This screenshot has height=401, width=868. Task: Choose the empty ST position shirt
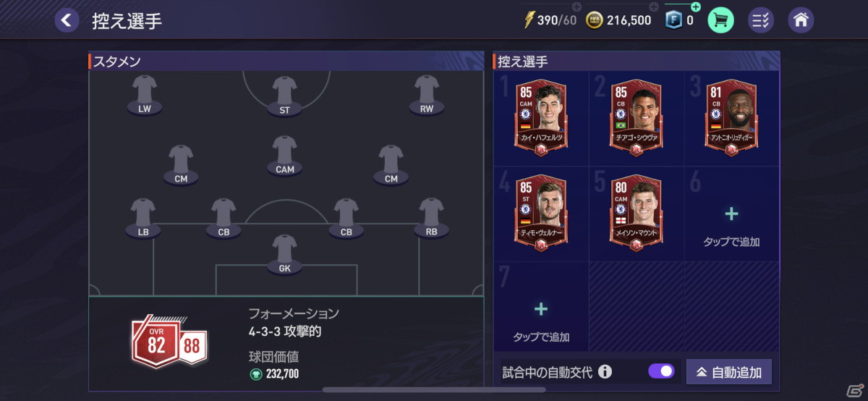coord(285,96)
